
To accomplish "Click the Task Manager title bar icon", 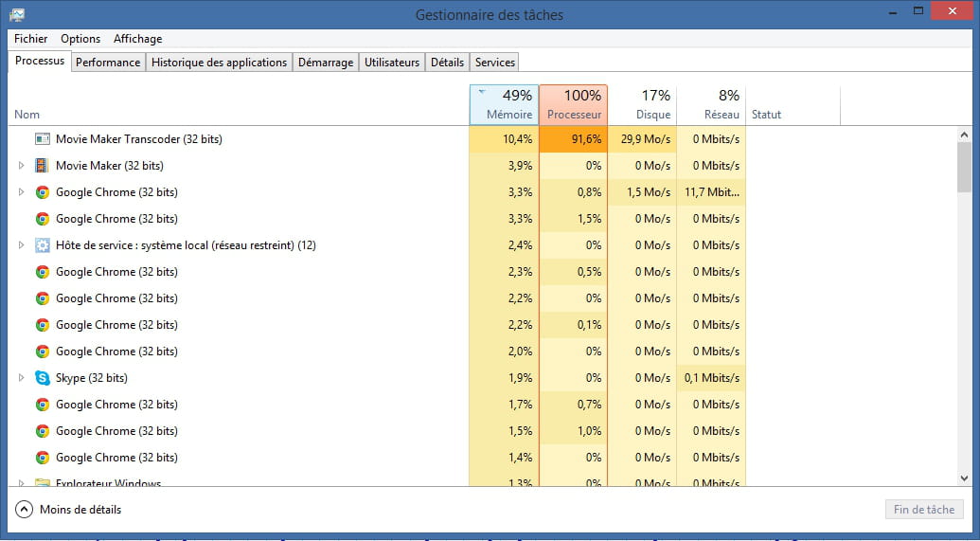I will click(17, 14).
